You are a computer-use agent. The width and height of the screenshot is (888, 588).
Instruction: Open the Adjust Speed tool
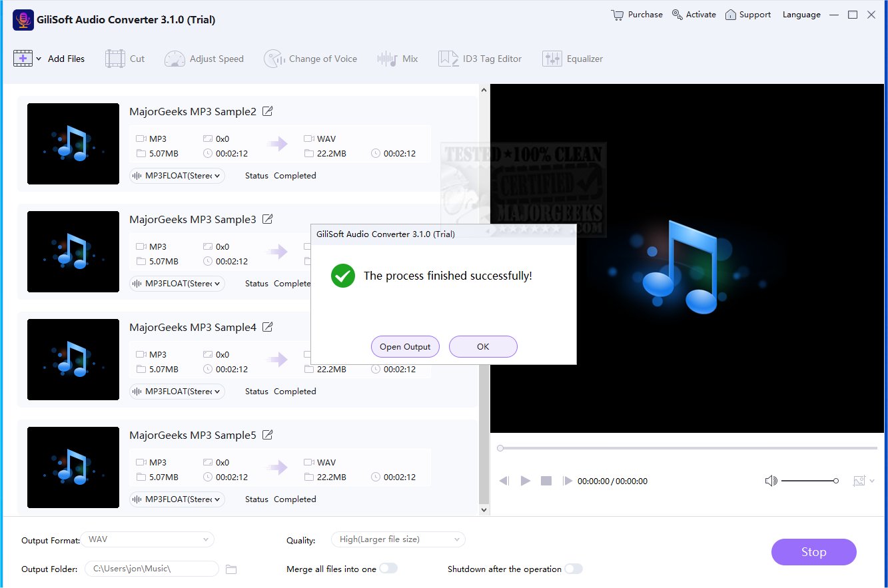(x=204, y=59)
